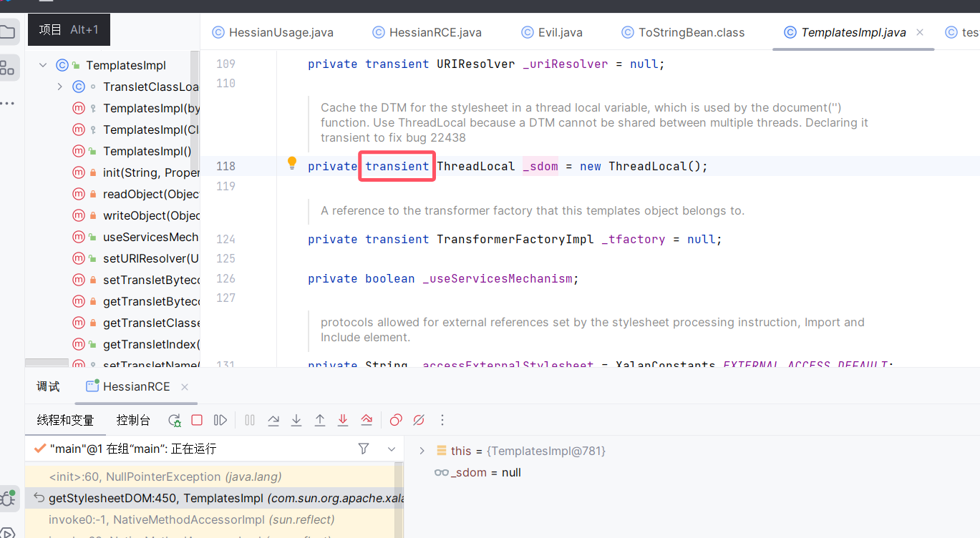Click the reset frame arrow beside getStylesheetDOM
This screenshot has width=980, height=538.
(39, 498)
